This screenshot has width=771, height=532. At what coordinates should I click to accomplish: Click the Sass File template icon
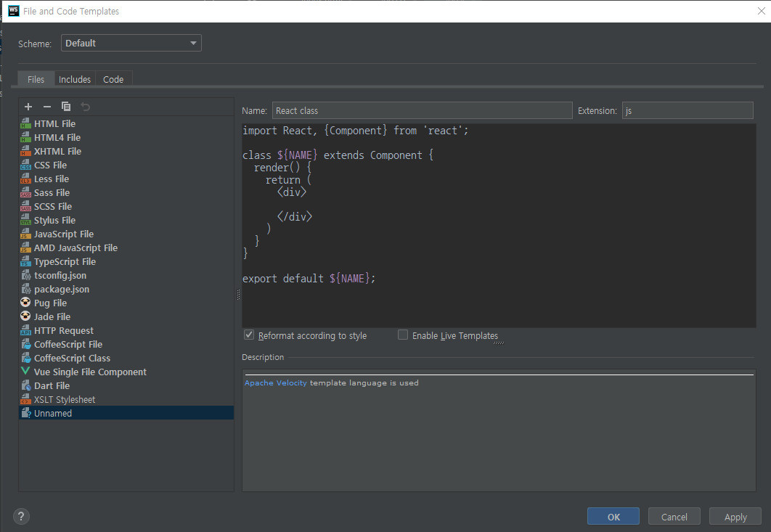pos(25,192)
